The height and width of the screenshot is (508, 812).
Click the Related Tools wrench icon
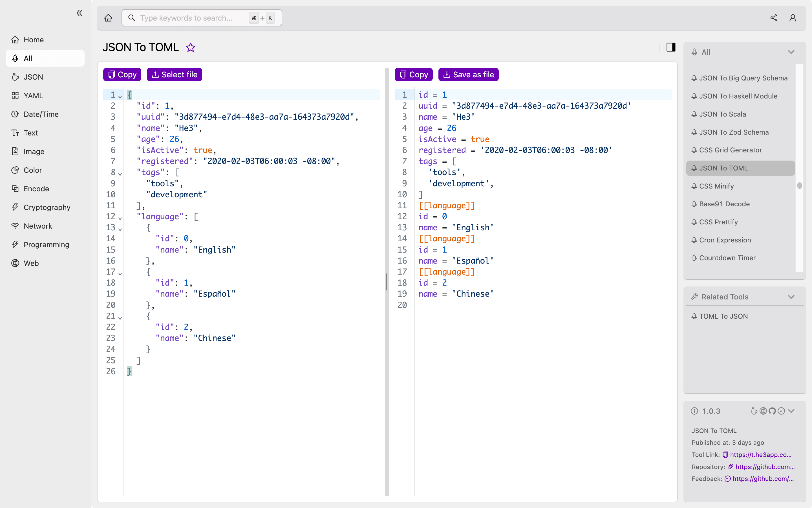click(x=694, y=297)
